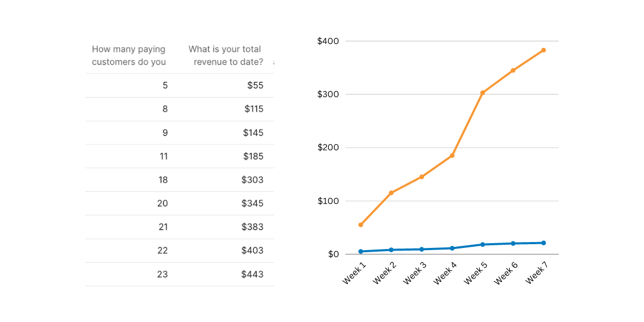
Task: Click the cell with 5 paying customers
Action: pos(165,85)
